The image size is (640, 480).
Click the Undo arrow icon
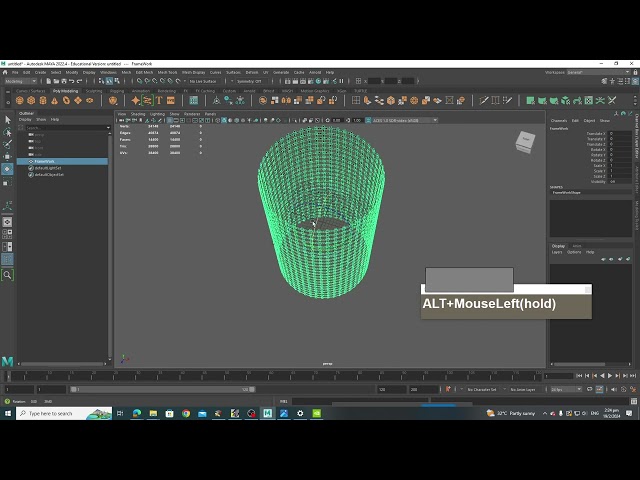pos(72,81)
